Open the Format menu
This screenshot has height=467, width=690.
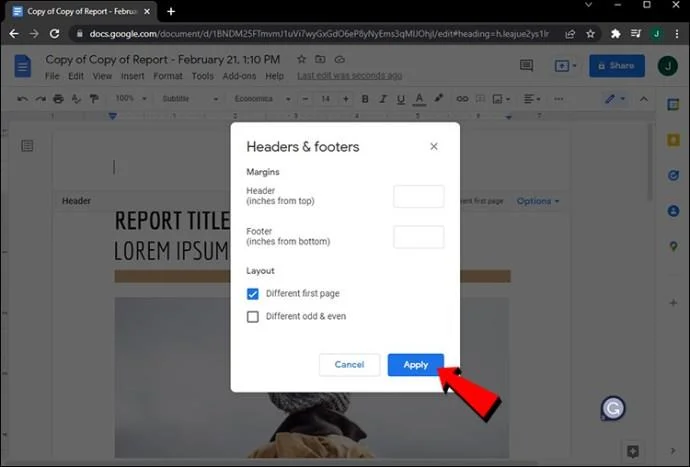pyautogui.click(x=168, y=76)
